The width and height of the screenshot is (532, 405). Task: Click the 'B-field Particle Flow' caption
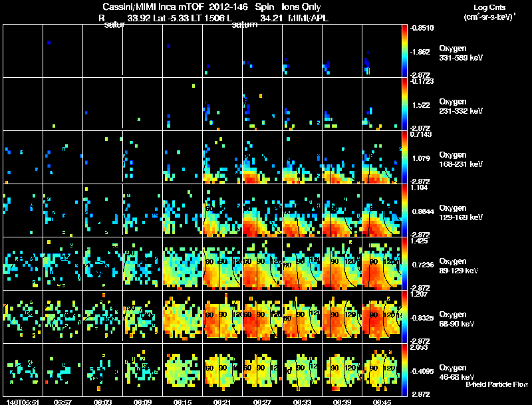point(497,384)
